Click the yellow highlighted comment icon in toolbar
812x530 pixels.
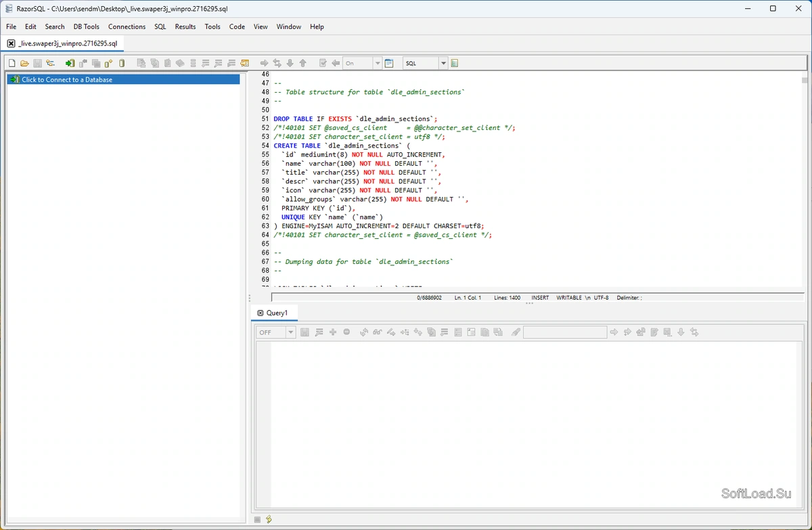pos(244,63)
